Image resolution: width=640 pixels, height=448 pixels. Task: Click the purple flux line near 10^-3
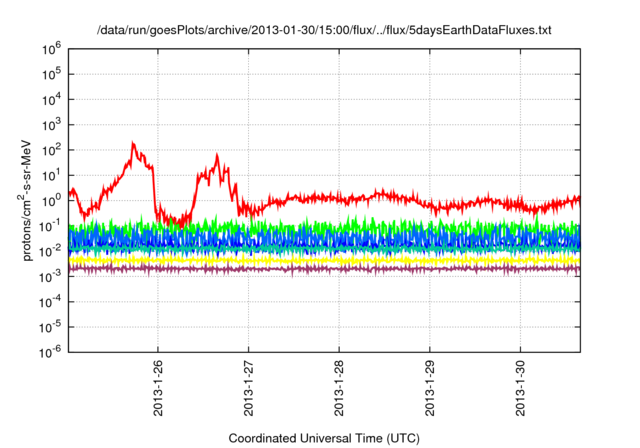324,269
